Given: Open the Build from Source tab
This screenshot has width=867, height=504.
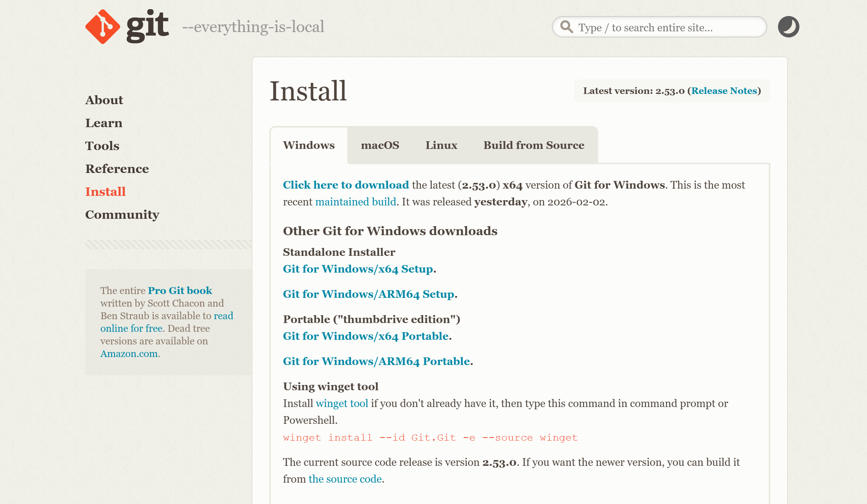Looking at the screenshot, I should [x=534, y=145].
